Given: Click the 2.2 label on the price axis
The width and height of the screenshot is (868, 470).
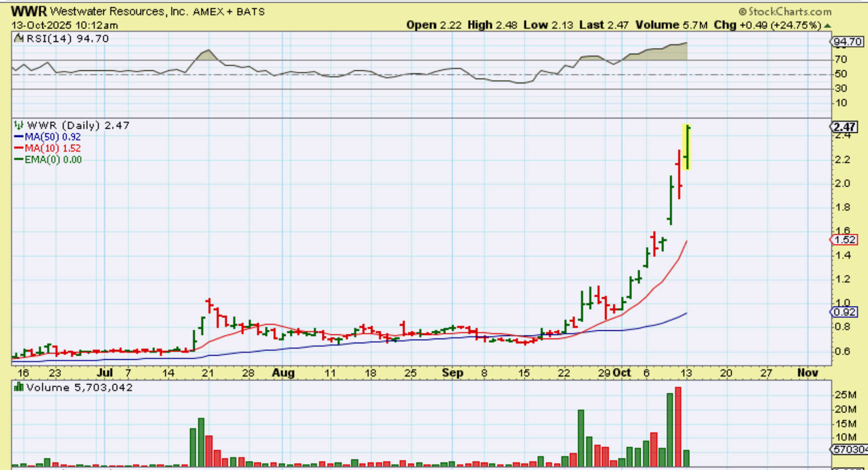Looking at the screenshot, I should (843, 160).
